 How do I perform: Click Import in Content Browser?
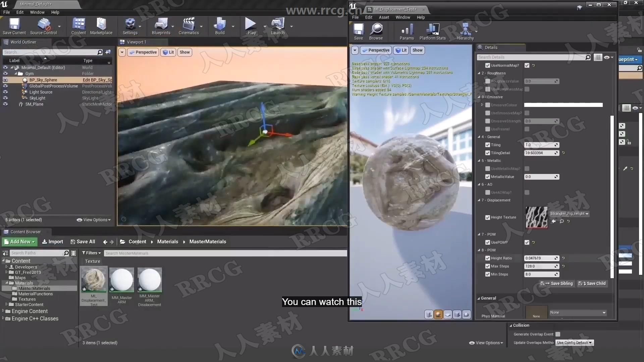(53, 242)
